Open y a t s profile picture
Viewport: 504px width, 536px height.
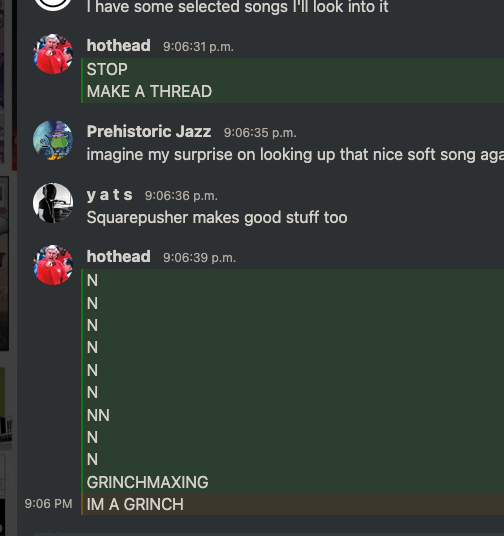pos(53,203)
